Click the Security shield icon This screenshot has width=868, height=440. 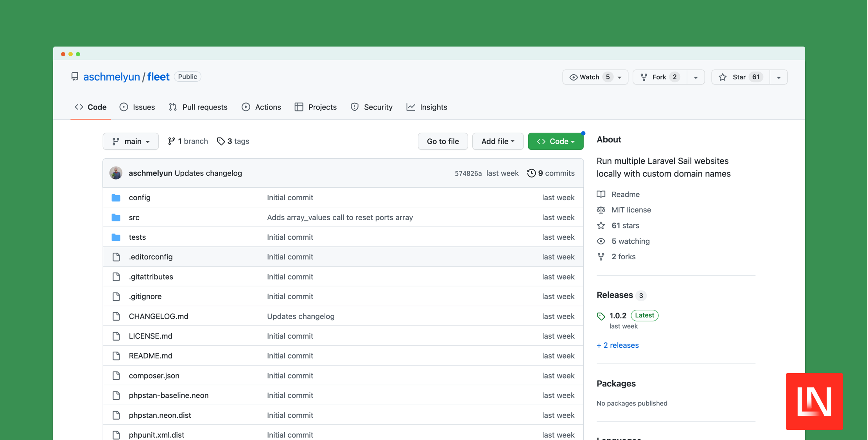click(x=354, y=107)
